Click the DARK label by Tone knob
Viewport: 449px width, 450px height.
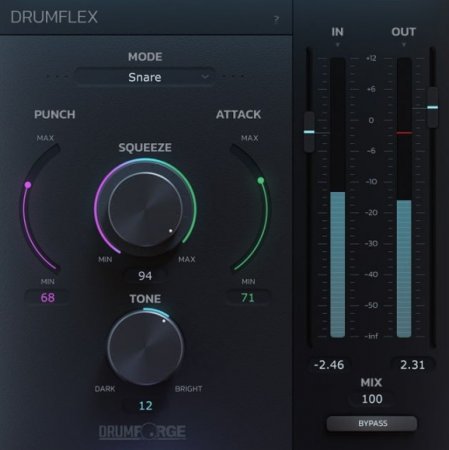tap(105, 389)
